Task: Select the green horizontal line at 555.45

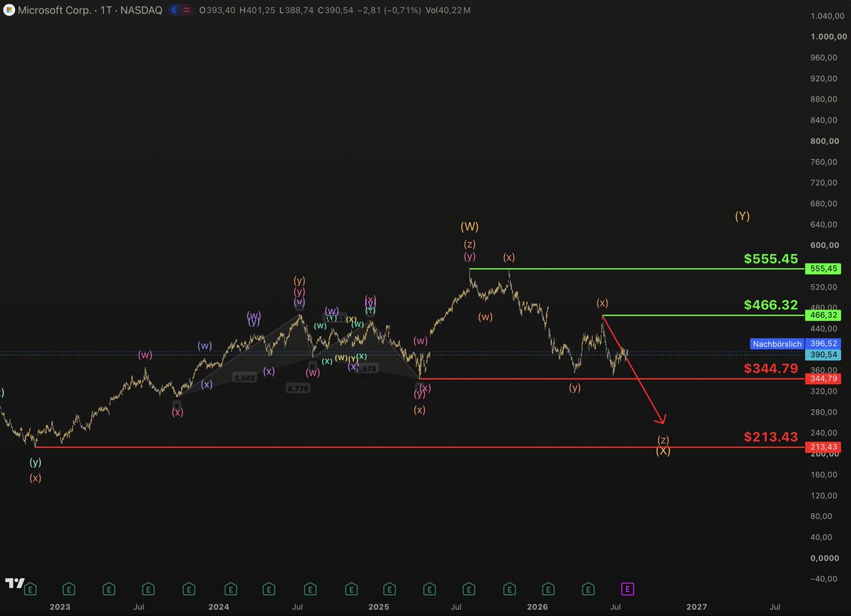Action: [x=637, y=269]
